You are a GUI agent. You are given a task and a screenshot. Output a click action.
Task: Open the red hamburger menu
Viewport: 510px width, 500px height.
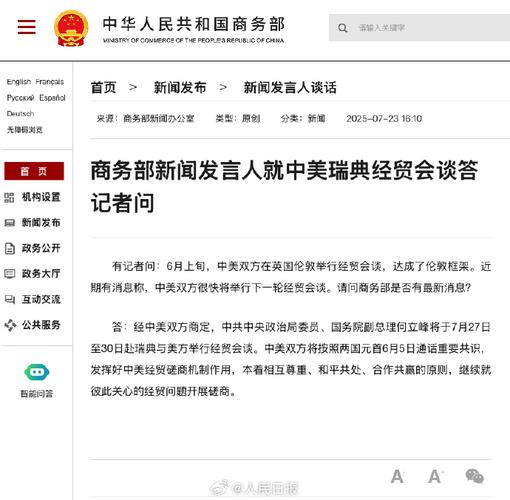(27, 27)
